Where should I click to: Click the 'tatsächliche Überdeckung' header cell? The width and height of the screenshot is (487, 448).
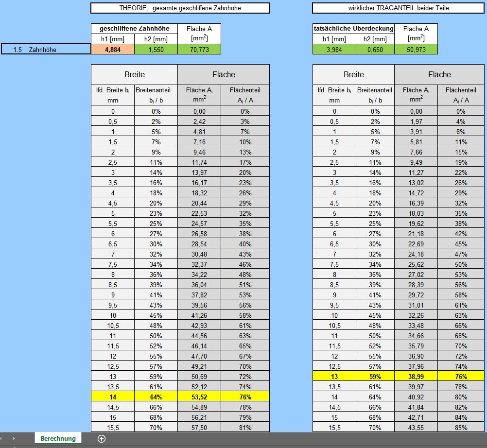(x=353, y=29)
